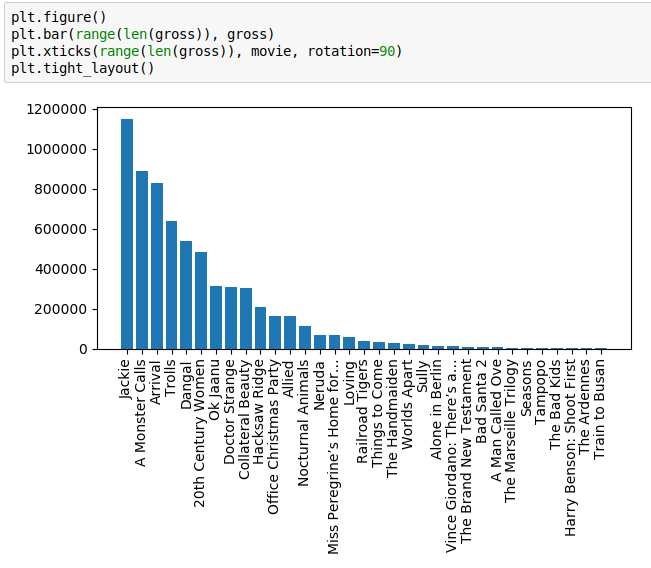This screenshot has width=651, height=568.
Task: Click the 'Miss Peregrine's Home for...' x-axis label
Action: click(x=333, y=457)
